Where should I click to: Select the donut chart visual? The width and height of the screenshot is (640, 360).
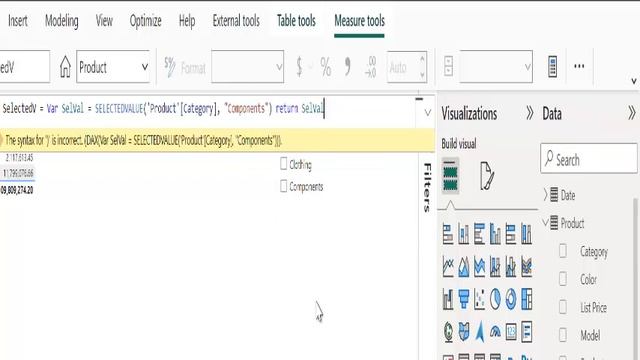click(511, 299)
